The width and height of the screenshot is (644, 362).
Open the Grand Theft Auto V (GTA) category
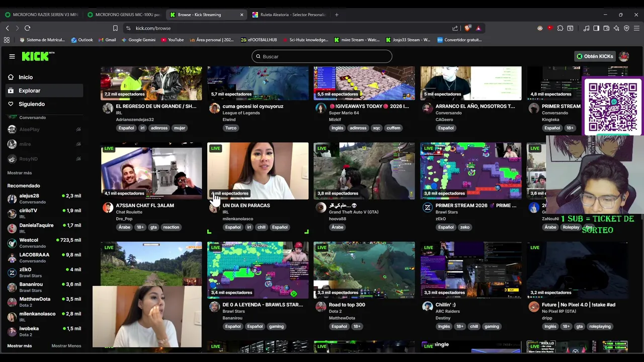coord(354,212)
